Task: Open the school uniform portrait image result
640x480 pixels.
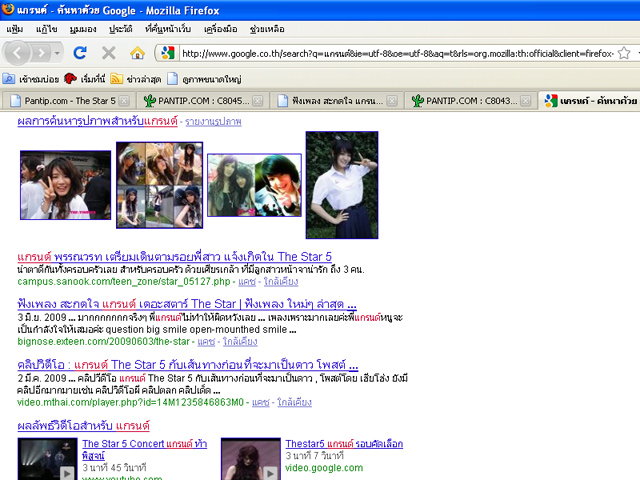Action: click(x=342, y=185)
